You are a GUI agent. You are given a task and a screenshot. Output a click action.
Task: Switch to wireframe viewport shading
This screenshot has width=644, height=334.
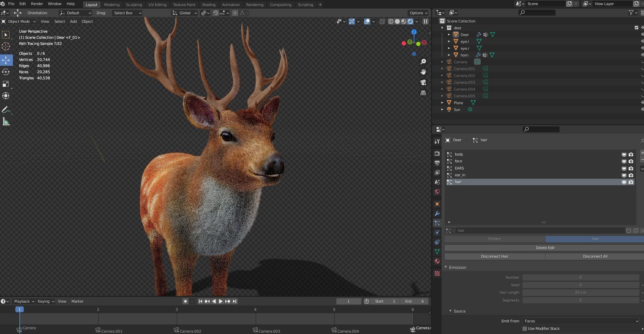[391, 21]
